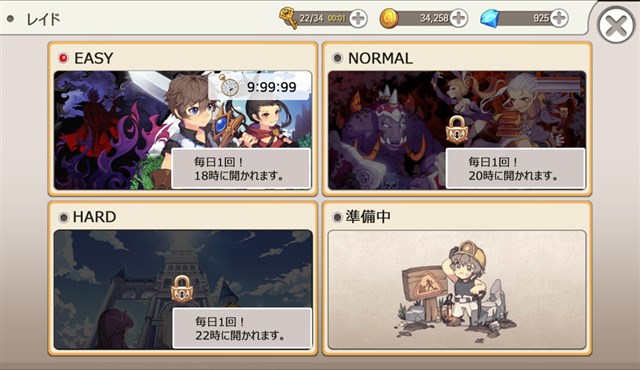Select the EASY difficulty radio indicator
Viewport: 640px width, 370px height.
pos(63,58)
